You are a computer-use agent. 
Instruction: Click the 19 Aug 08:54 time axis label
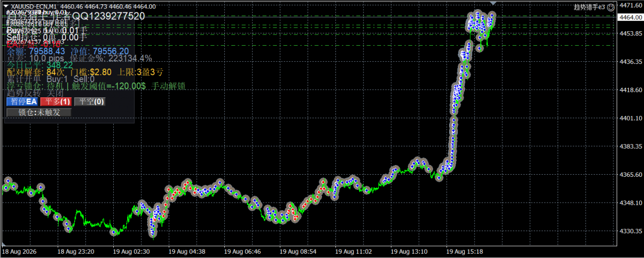pyautogui.click(x=298, y=251)
